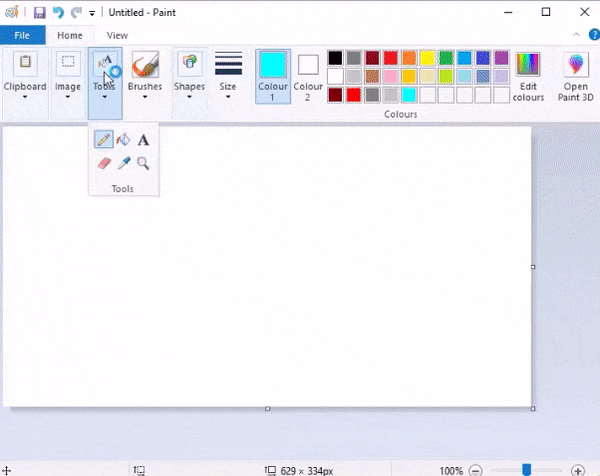Image resolution: width=600 pixels, height=476 pixels.
Task: Click the zoom in plus button
Action: [578, 470]
